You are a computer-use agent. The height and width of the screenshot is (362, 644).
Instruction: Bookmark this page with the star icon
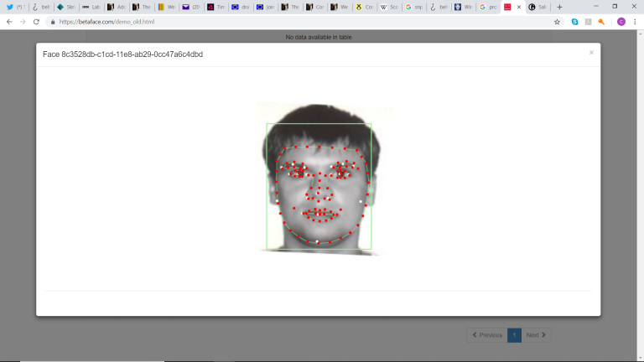pos(557,22)
